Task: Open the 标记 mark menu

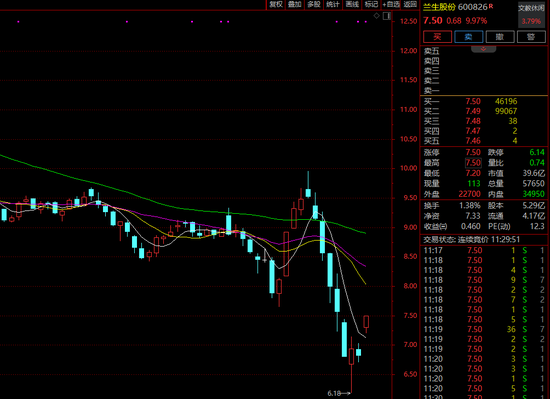Action: pos(371,5)
